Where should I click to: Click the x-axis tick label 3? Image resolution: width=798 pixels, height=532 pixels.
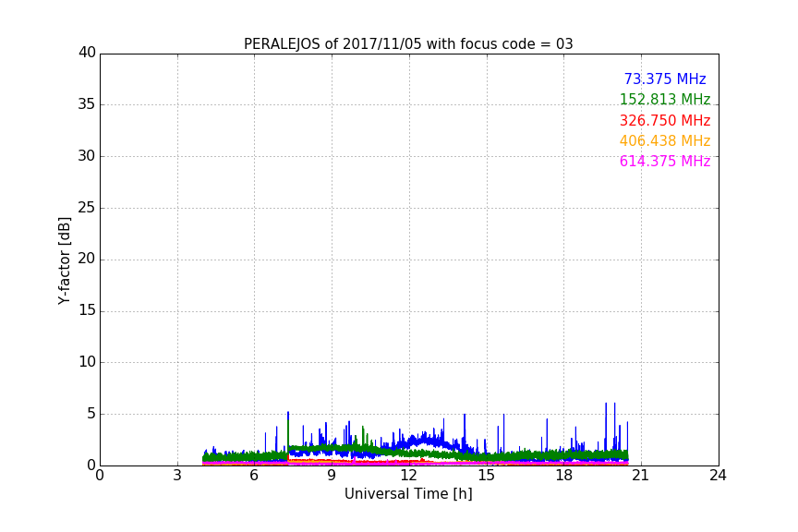tap(177, 476)
